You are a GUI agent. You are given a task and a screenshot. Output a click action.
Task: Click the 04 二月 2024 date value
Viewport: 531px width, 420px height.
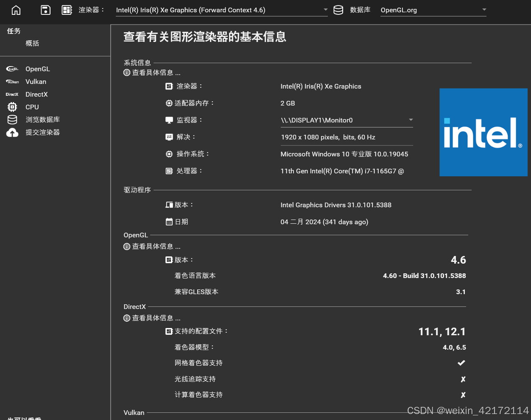[x=324, y=222]
